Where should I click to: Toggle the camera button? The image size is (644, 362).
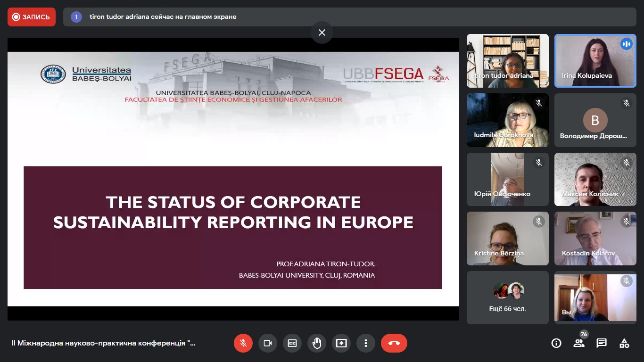[x=268, y=343]
